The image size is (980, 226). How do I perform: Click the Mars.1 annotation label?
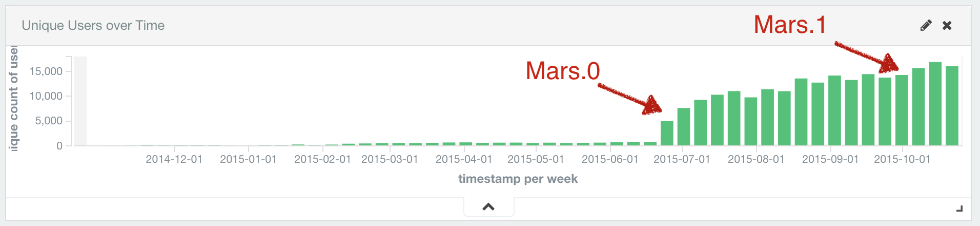(790, 25)
